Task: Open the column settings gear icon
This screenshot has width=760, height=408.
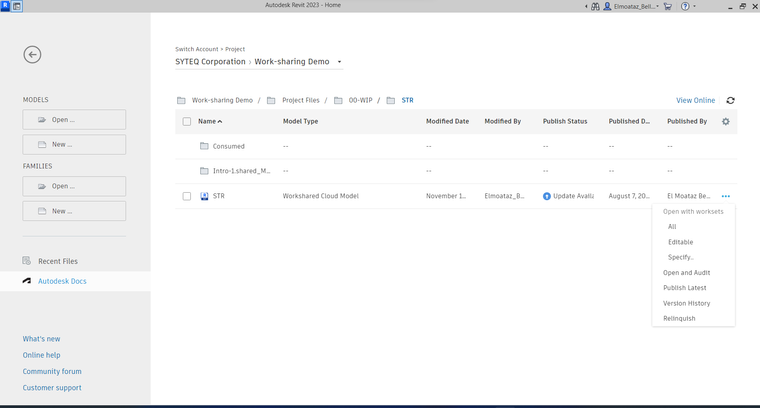Action: [726, 122]
